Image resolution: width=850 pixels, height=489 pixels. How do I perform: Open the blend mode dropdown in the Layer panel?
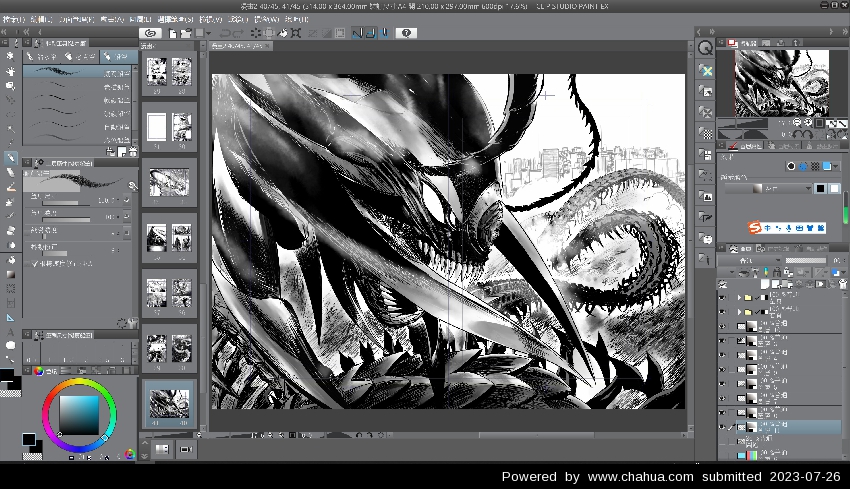(750, 261)
